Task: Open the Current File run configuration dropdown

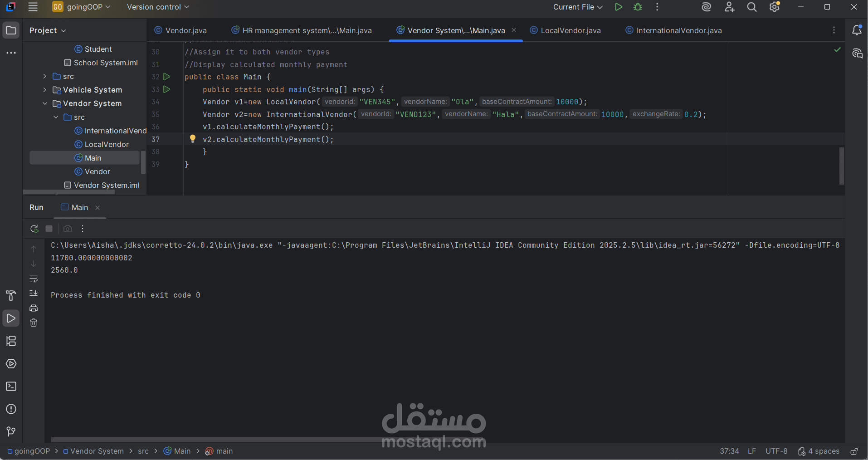Action: coord(578,7)
